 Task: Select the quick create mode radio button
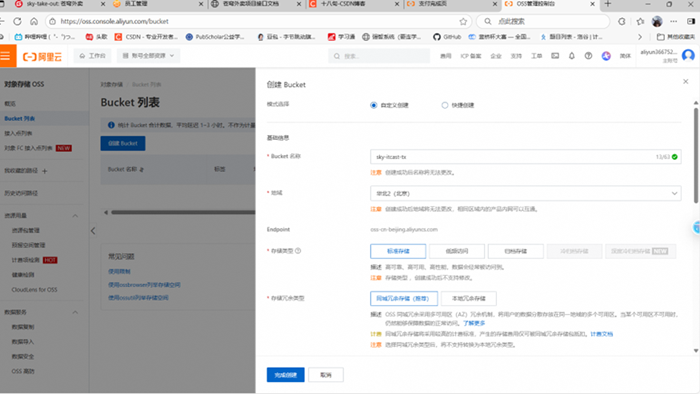(445, 105)
